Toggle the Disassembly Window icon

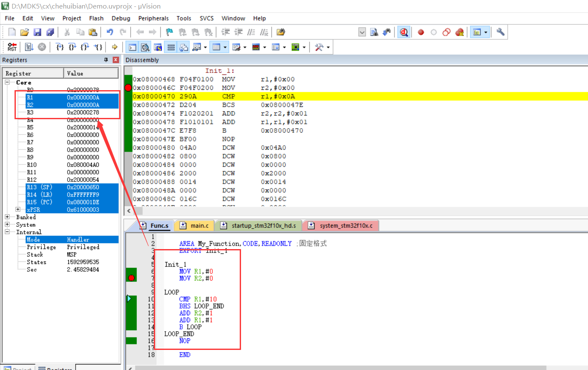click(145, 47)
